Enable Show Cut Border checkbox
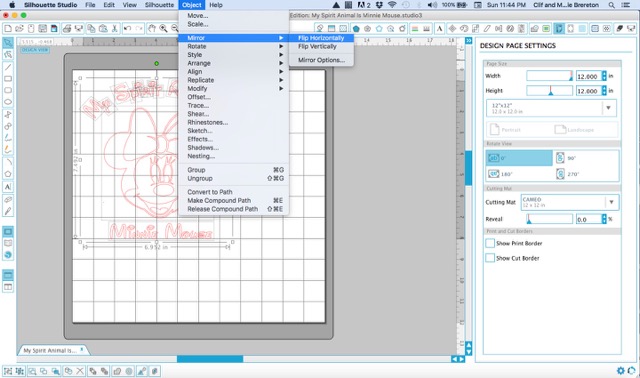 coord(490,258)
